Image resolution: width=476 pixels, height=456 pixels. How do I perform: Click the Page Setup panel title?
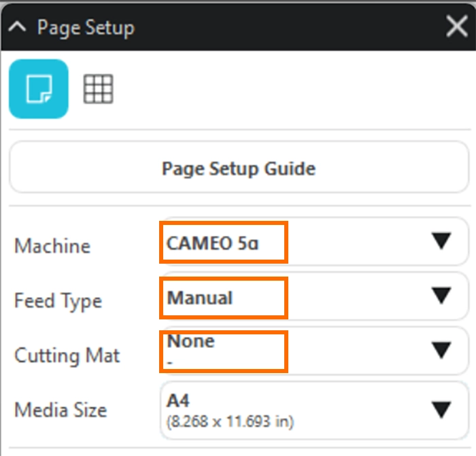pyautogui.click(x=86, y=28)
